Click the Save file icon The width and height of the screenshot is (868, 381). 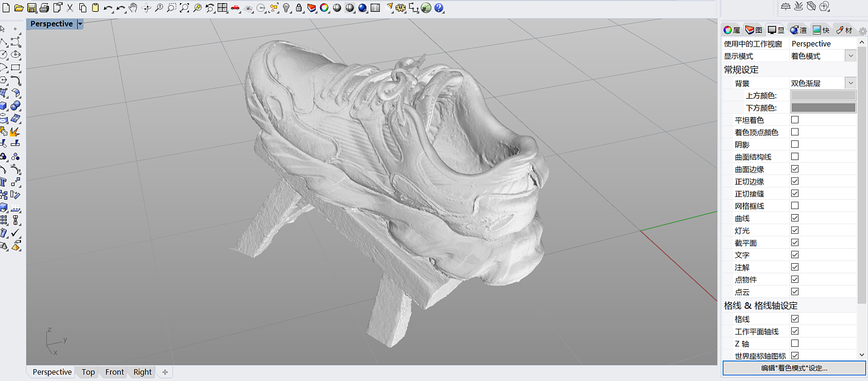pos(32,8)
